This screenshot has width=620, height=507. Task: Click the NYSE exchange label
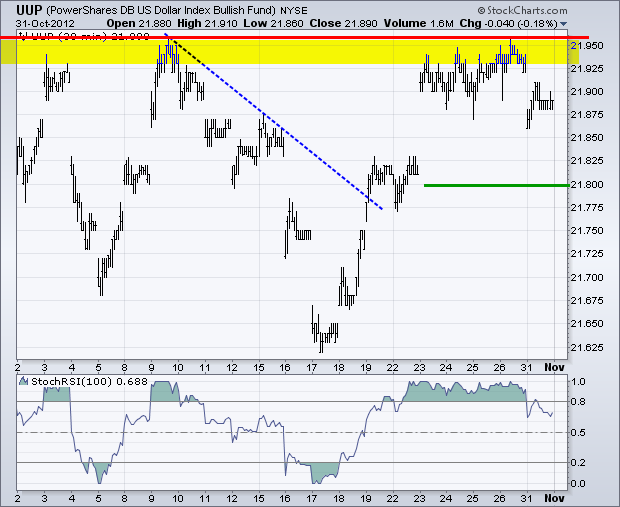tap(294, 11)
